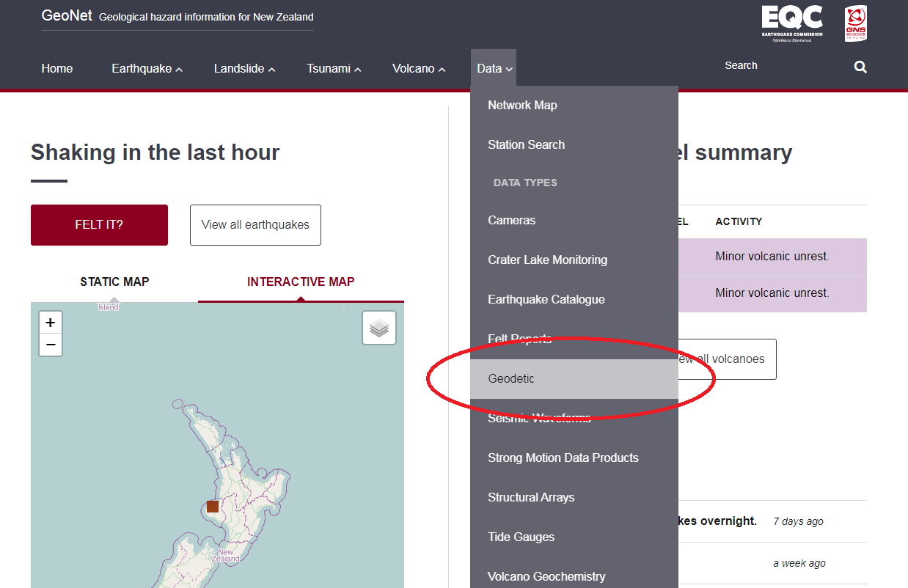Zoom out on the interactive map
The height and width of the screenshot is (588, 908).
click(x=51, y=345)
